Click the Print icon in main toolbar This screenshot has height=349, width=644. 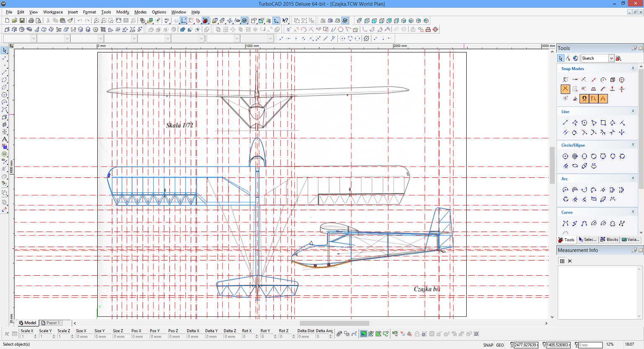31,21
